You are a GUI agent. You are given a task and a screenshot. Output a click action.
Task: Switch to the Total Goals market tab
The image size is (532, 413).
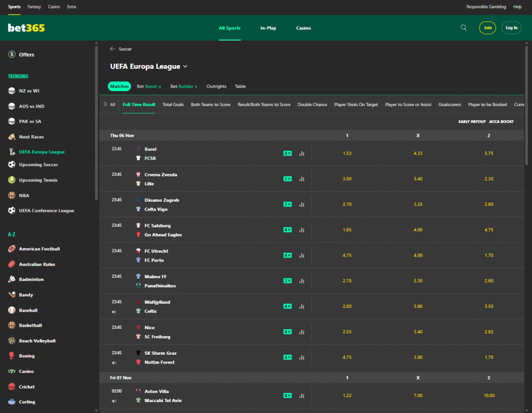click(x=173, y=105)
